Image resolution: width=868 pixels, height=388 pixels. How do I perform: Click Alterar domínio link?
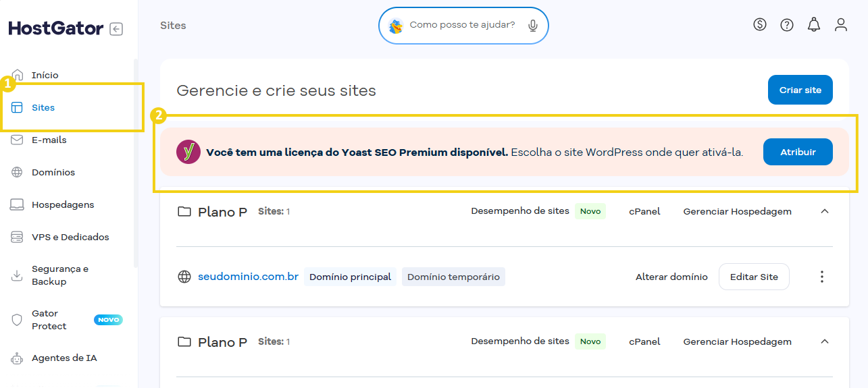click(671, 277)
